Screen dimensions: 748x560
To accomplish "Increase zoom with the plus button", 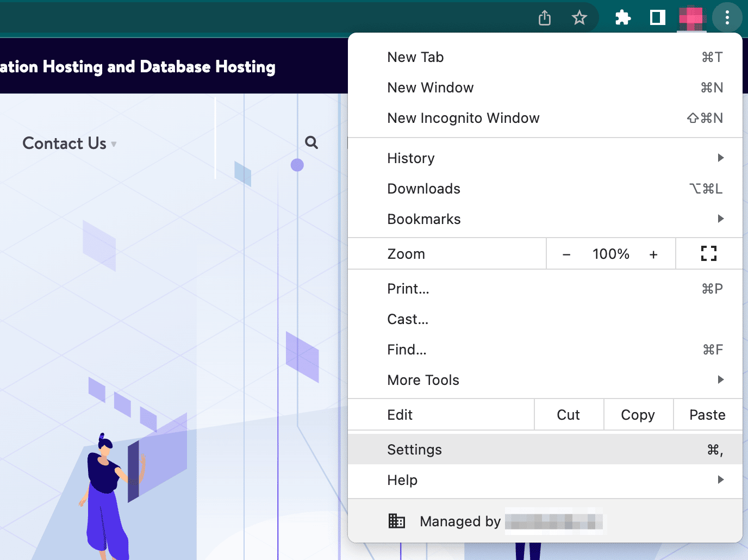I will tap(653, 254).
